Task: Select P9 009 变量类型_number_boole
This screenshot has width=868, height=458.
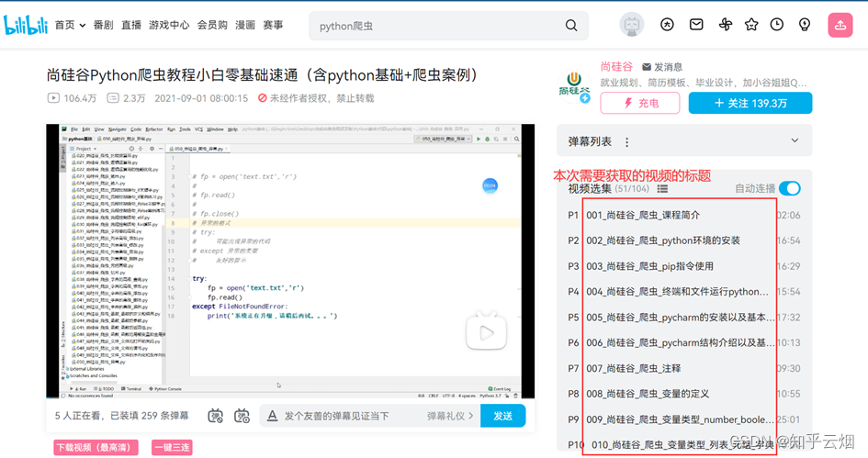Action: 683,419
